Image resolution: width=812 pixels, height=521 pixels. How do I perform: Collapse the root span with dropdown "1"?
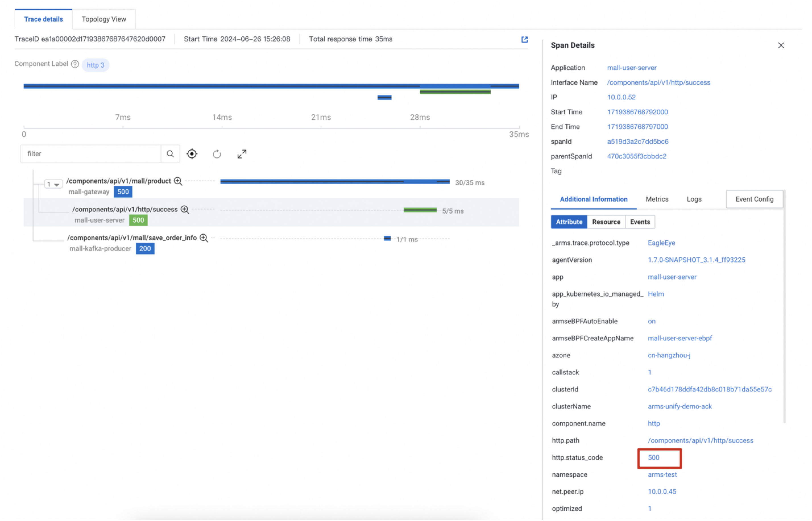coord(53,184)
